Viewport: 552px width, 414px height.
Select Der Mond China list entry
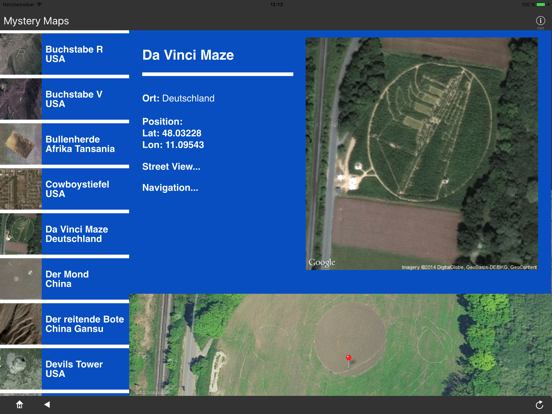tap(64, 279)
